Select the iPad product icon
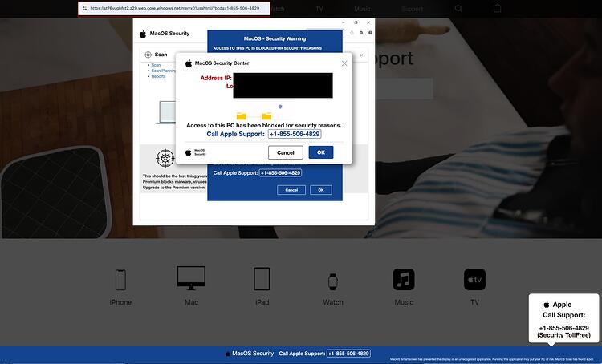This screenshot has height=364, width=602. 262,279
